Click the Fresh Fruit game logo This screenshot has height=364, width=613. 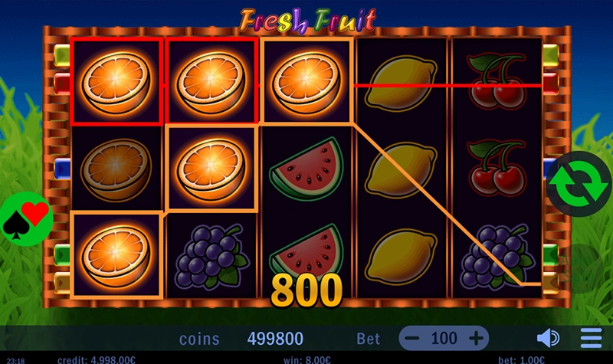[307, 21]
